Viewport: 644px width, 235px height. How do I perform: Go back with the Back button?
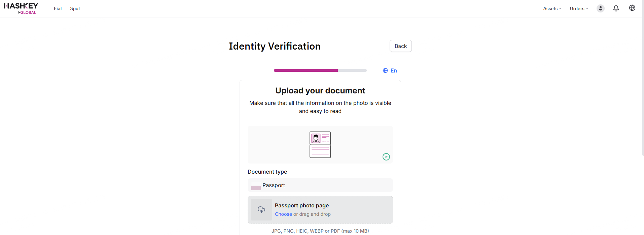(x=401, y=46)
